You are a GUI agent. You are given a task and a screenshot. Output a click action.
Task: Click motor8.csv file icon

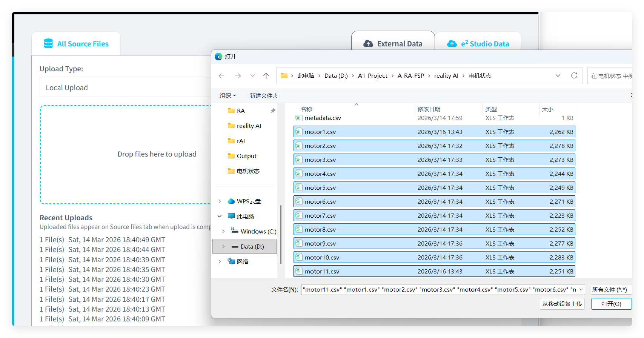tap(298, 229)
